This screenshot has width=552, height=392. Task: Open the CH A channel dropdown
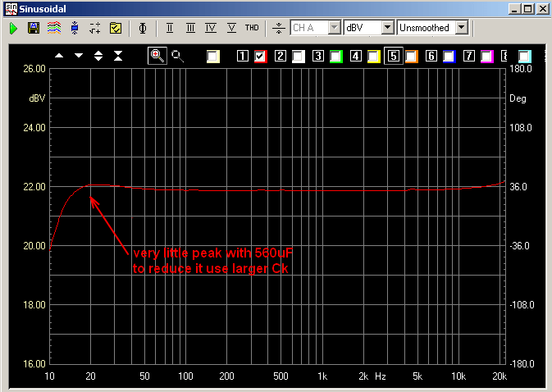pyautogui.click(x=334, y=28)
